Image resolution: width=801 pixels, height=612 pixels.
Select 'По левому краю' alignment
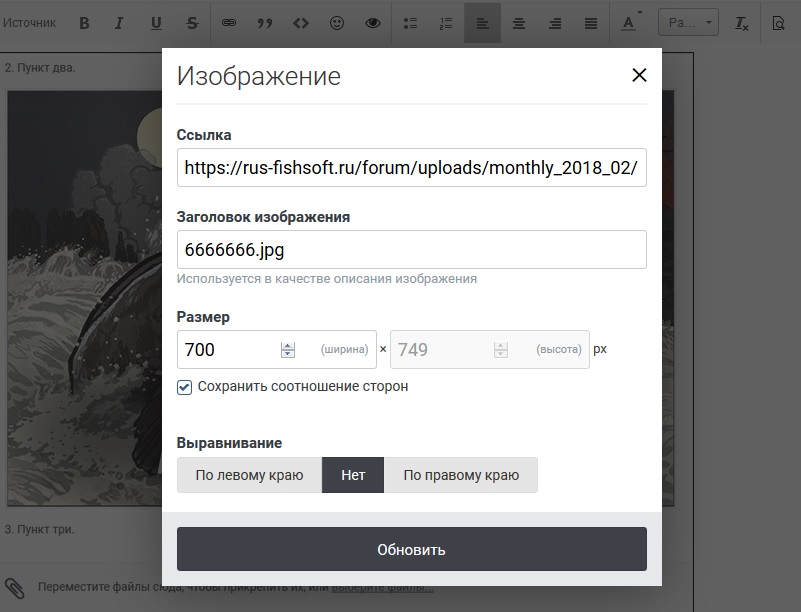[249, 476]
